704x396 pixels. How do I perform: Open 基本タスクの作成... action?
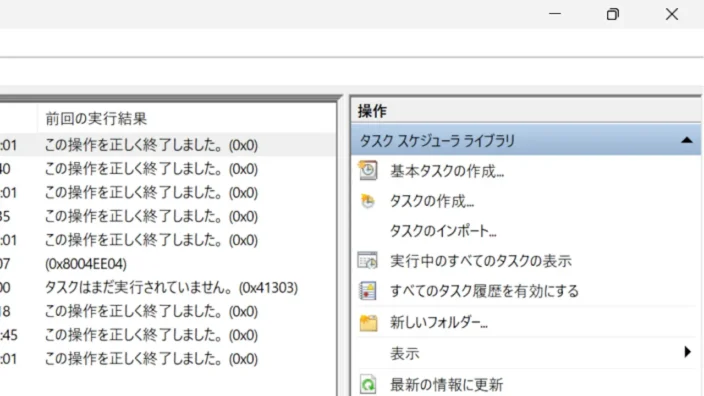tap(447, 171)
